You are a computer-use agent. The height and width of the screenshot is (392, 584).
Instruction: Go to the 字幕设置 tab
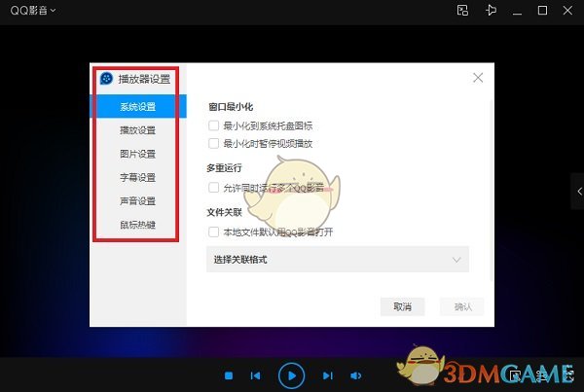click(138, 178)
